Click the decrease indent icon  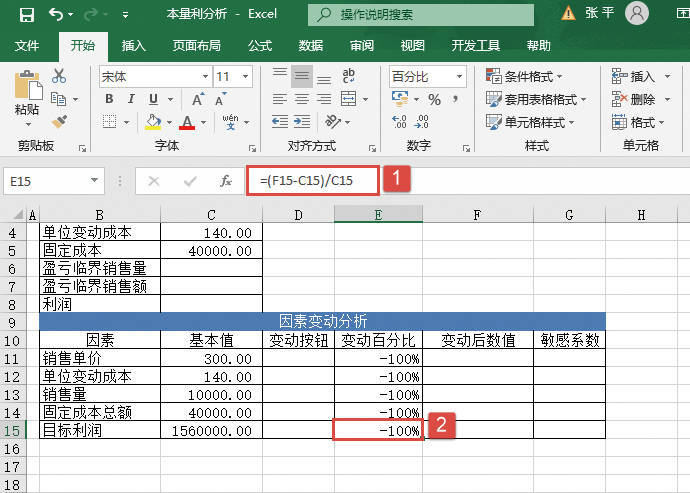pos(280,121)
